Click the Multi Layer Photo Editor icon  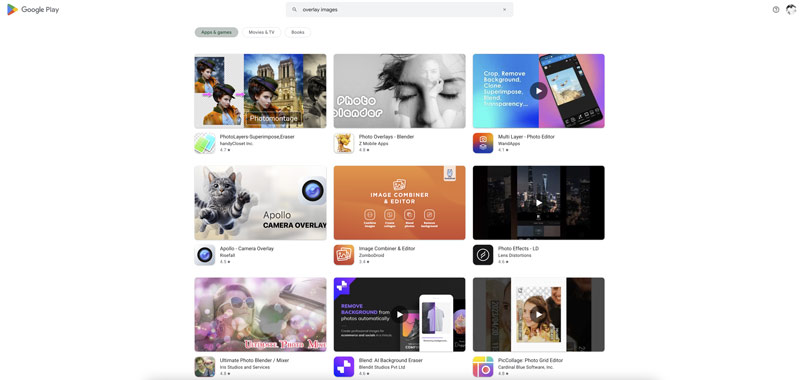pyautogui.click(x=483, y=143)
